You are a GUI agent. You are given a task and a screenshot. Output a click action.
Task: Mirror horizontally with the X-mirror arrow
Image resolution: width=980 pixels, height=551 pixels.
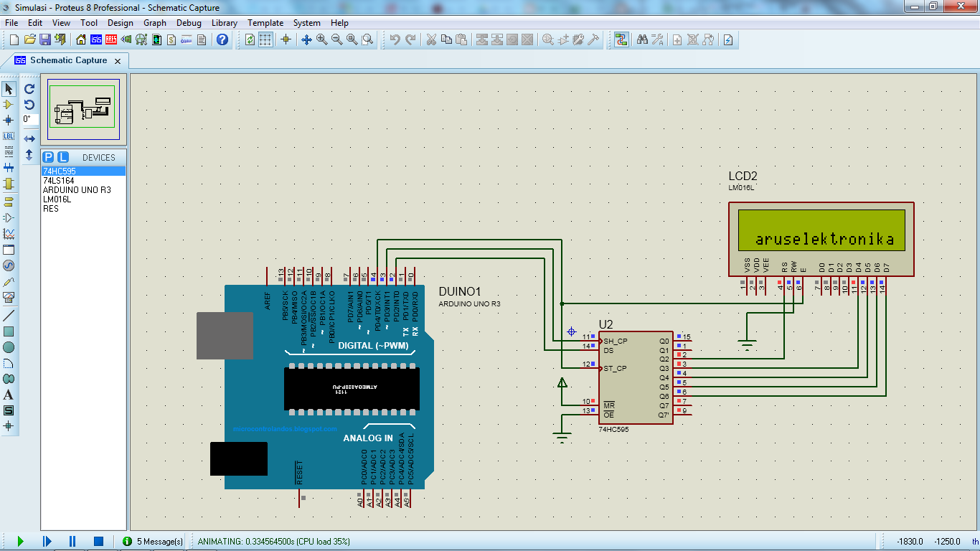pyautogui.click(x=29, y=138)
